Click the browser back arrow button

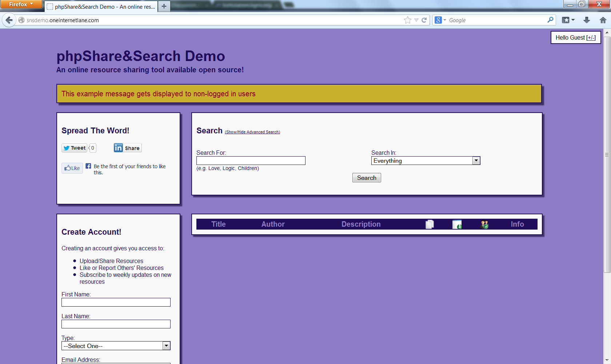coord(9,20)
